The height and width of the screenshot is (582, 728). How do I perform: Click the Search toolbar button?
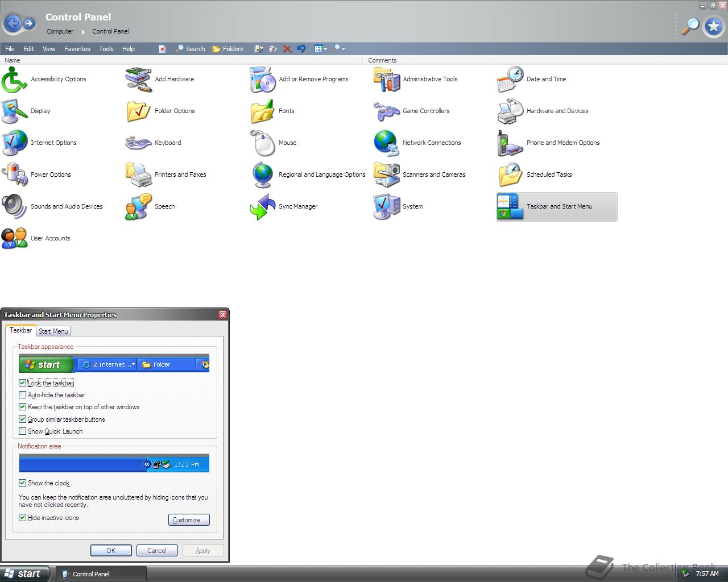(190, 49)
